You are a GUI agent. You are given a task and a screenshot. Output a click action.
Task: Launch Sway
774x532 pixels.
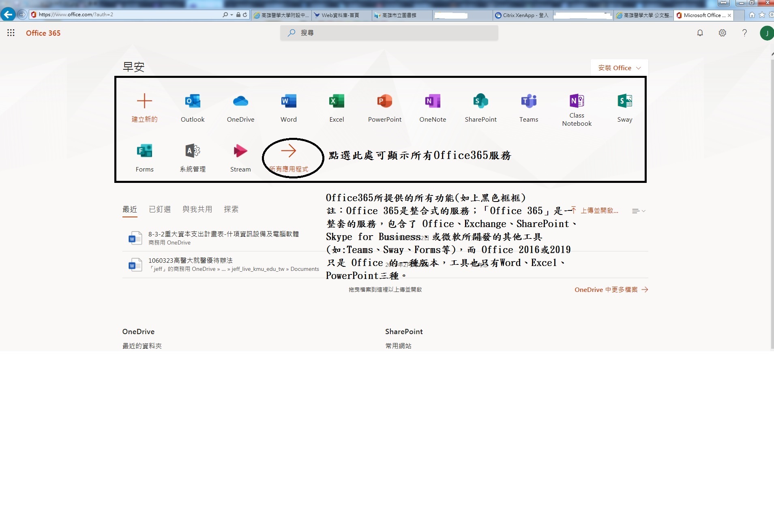tap(625, 108)
